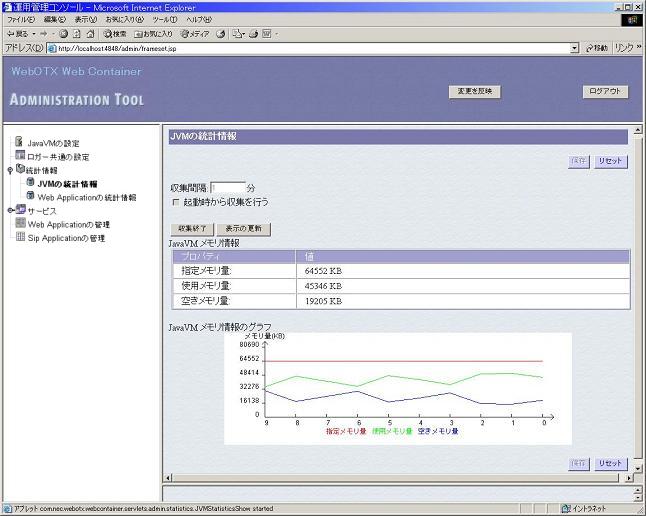The width and height of the screenshot is (646, 516).
Task: Click the Sip Application management icon
Action: (19, 238)
